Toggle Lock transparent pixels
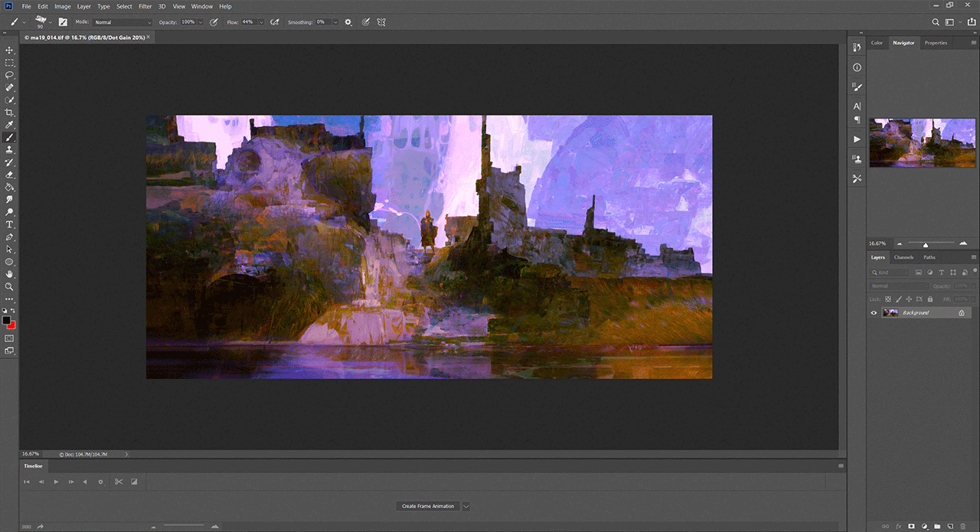Viewport: 980px width, 532px height. [888, 299]
